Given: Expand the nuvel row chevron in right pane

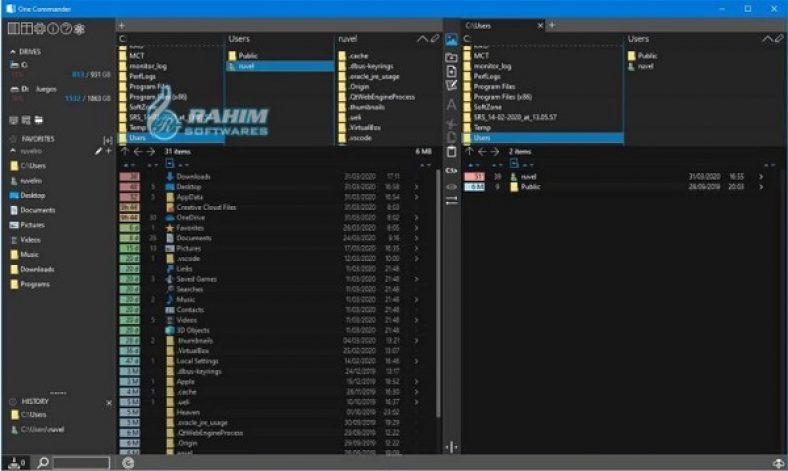Looking at the screenshot, I should coord(761,176).
